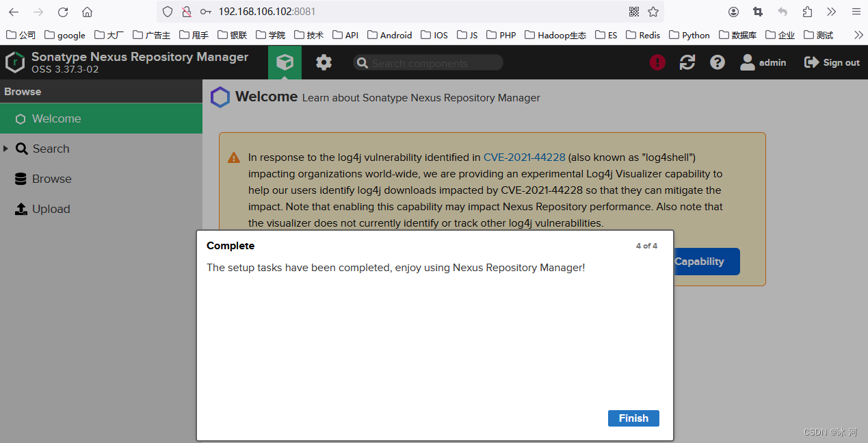This screenshot has height=443, width=868.
Task: Open the browser hamburger menu
Action: tap(856, 12)
